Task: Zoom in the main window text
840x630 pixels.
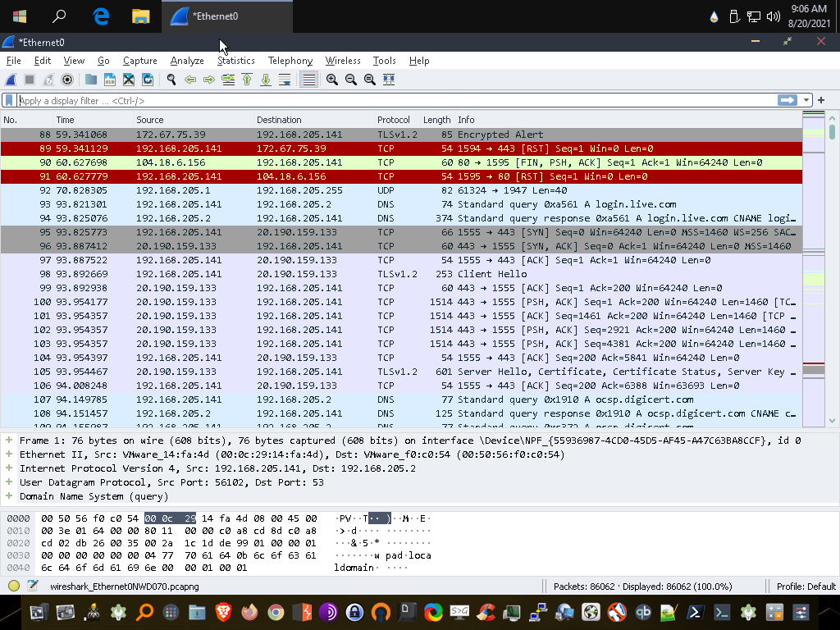Action: click(x=332, y=80)
